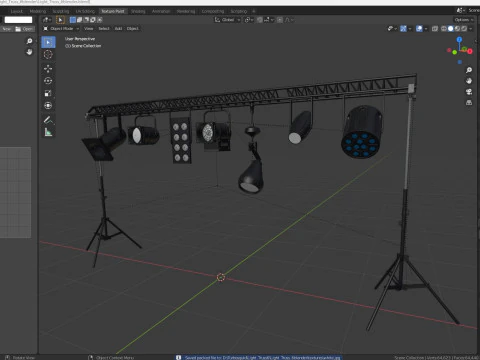Switch to solid viewport shading
Image resolution: width=480 pixels, height=360 pixels.
pos(451,29)
